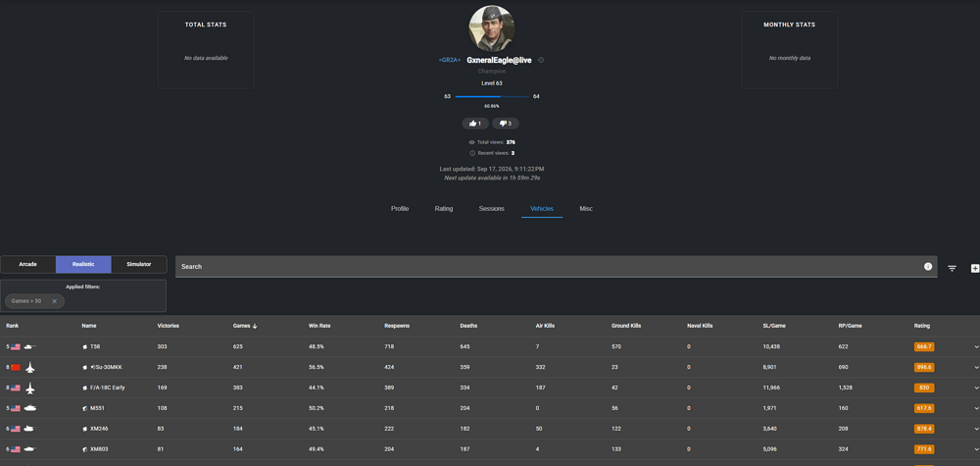
Task: Click the icon beside XM246 name
Action: (85, 429)
